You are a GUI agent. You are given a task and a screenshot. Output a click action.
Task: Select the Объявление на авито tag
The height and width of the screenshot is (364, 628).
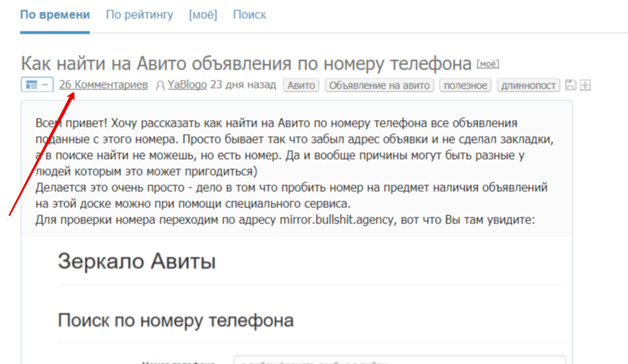pyautogui.click(x=380, y=85)
